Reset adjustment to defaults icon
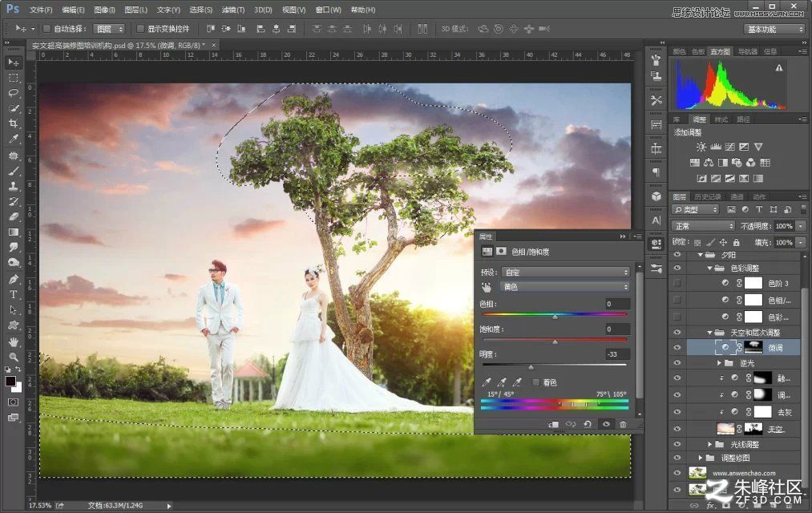 588,425
